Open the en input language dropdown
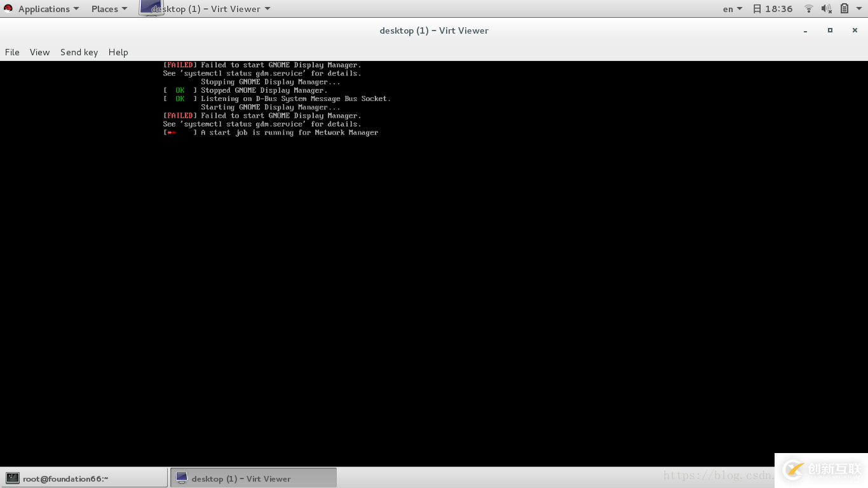The height and width of the screenshot is (488, 868). pos(733,9)
